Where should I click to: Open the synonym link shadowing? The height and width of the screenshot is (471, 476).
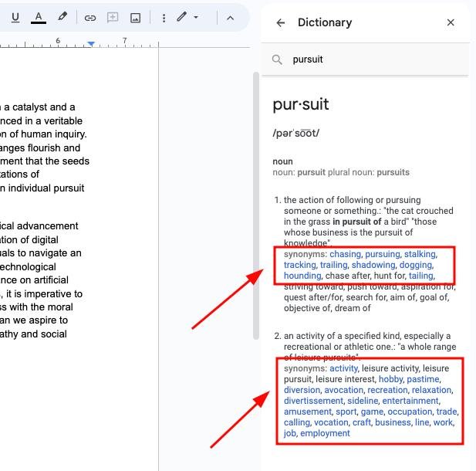[x=373, y=265]
